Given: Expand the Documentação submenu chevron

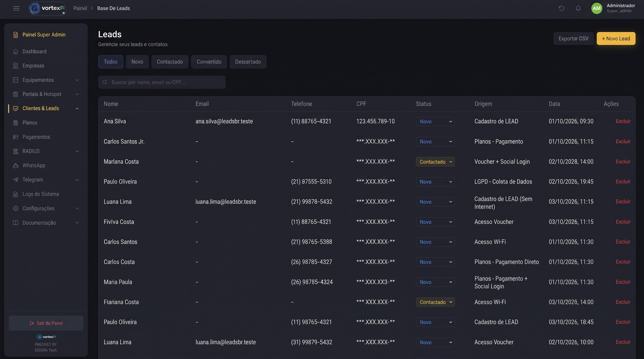Looking at the screenshot, I should (x=77, y=223).
